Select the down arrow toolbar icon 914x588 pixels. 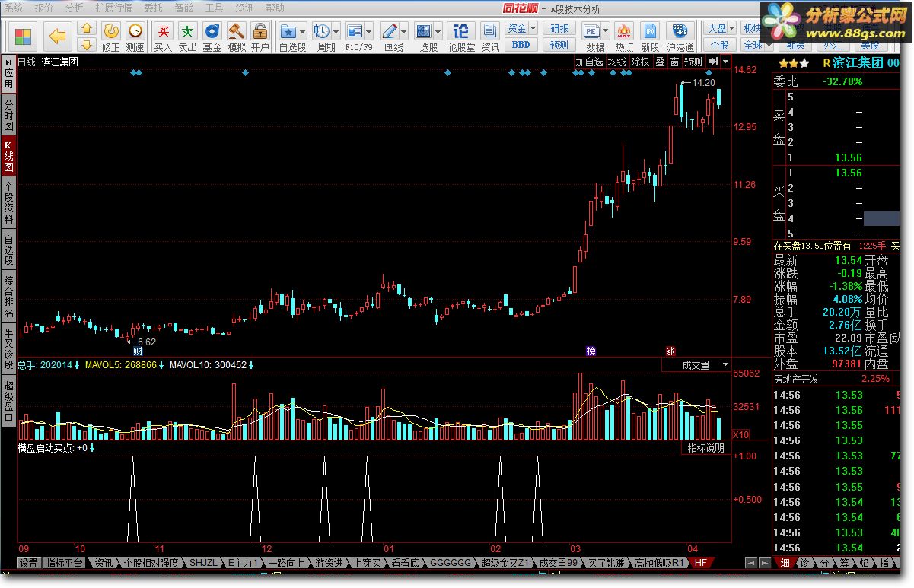87,44
